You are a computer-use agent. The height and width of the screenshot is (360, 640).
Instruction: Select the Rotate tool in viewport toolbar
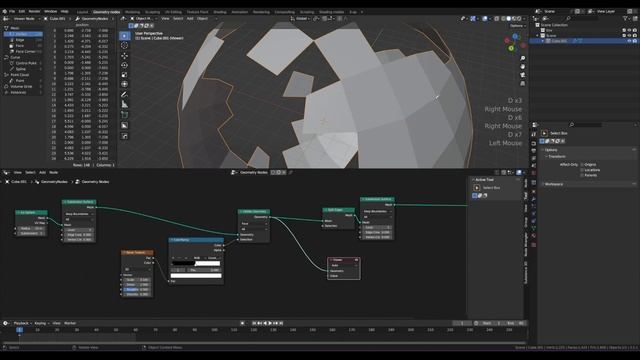tap(124, 65)
